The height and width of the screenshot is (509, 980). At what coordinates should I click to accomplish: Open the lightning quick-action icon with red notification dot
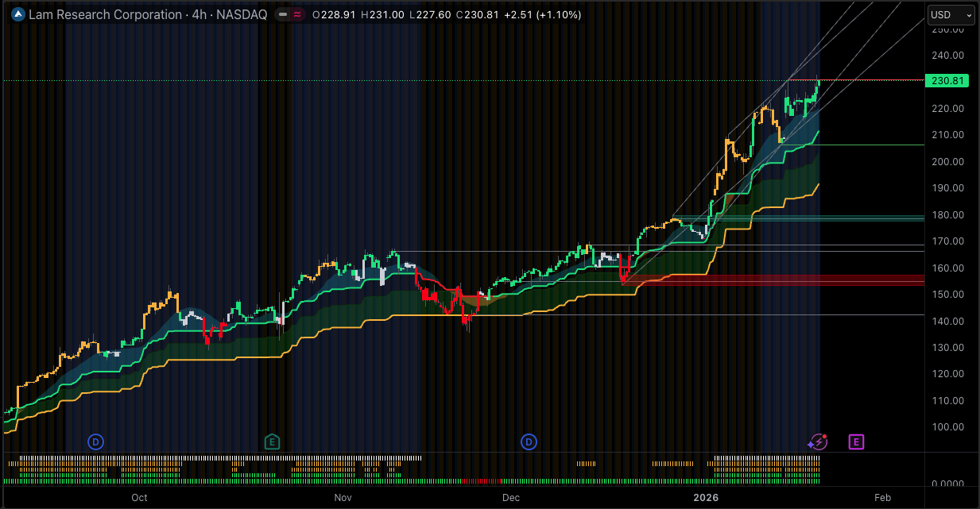(x=818, y=442)
